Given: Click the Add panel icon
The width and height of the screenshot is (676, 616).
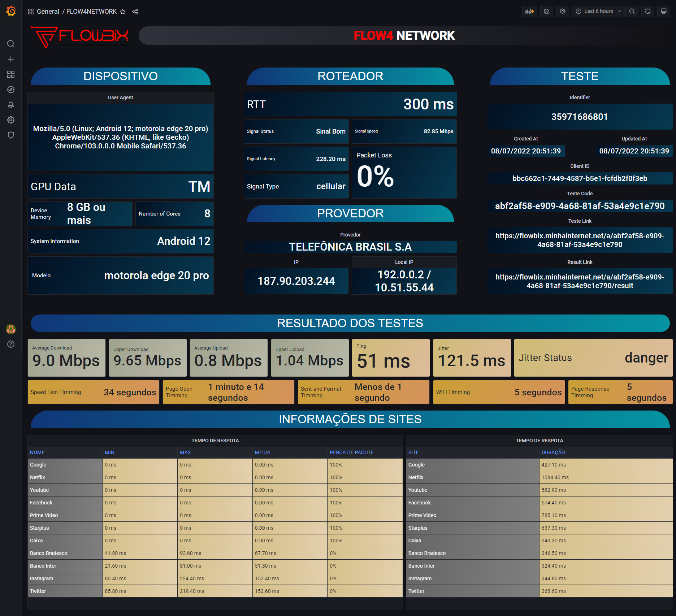Looking at the screenshot, I should [x=529, y=11].
